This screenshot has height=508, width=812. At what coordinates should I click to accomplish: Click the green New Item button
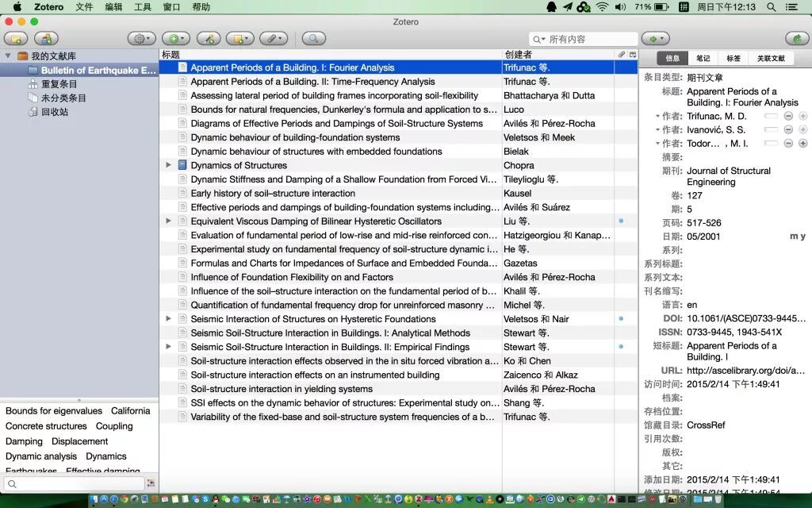pyautogui.click(x=175, y=38)
